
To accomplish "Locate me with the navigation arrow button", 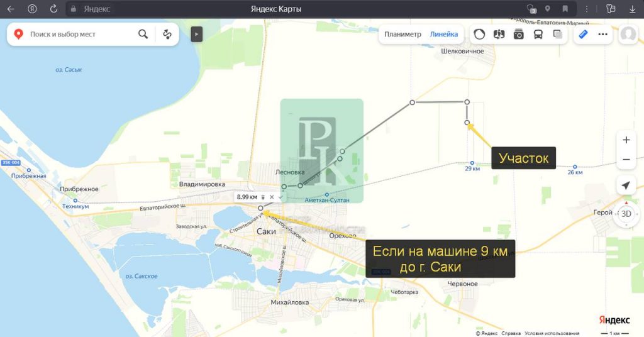I will point(626,185).
